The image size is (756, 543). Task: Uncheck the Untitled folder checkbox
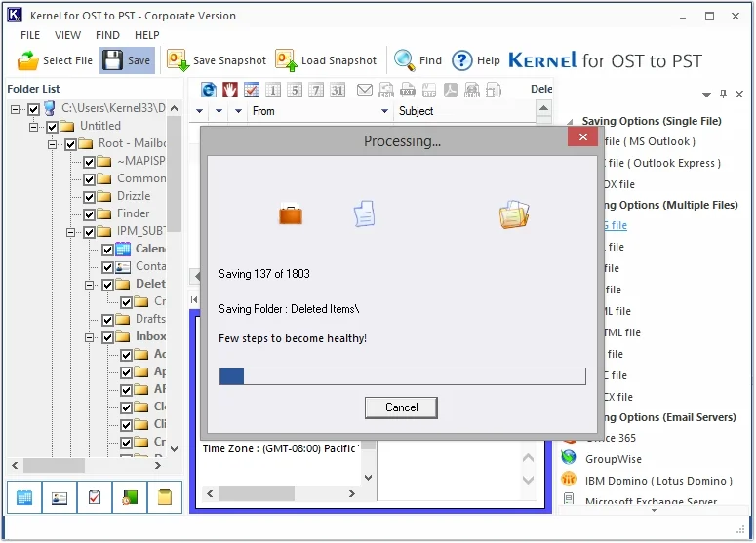click(x=52, y=127)
